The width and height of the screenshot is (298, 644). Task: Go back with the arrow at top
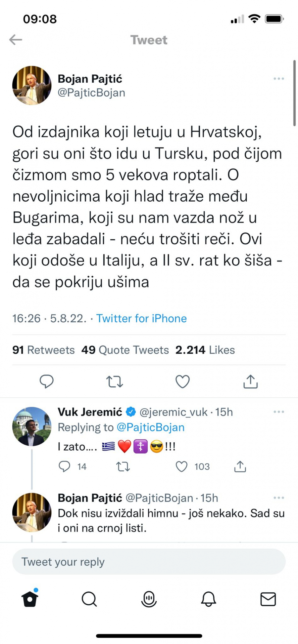(x=15, y=40)
